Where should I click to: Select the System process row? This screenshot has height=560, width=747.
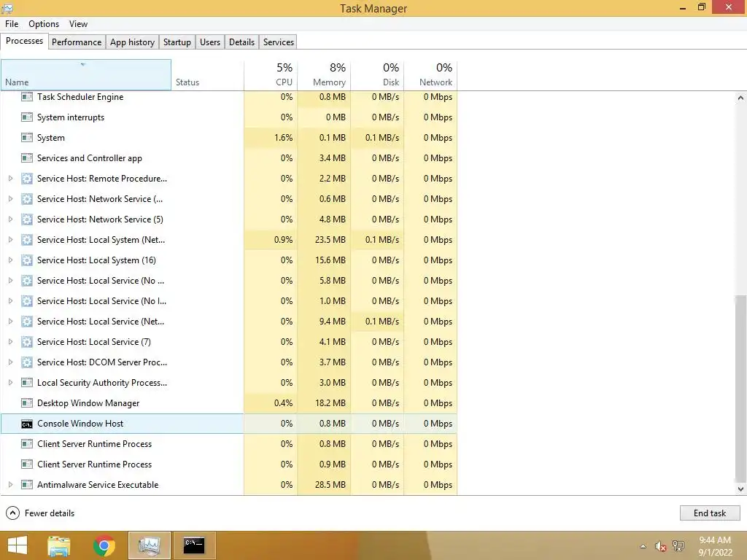(x=228, y=138)
